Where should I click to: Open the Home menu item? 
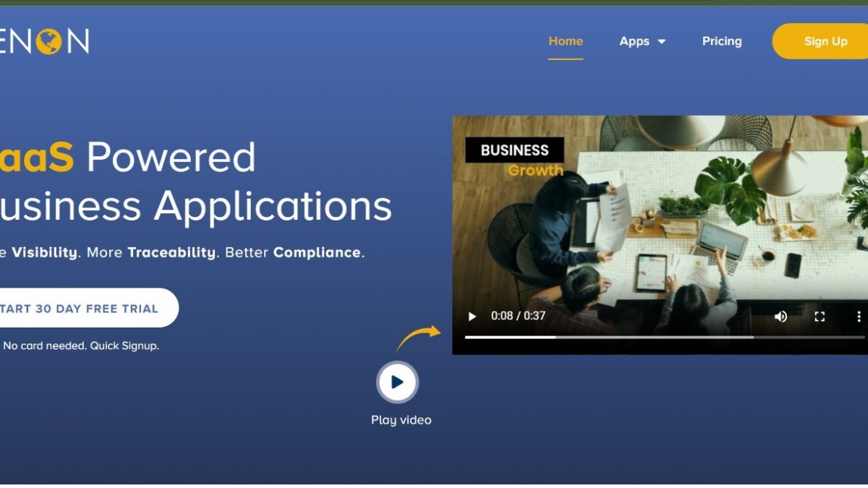point(566,41)
